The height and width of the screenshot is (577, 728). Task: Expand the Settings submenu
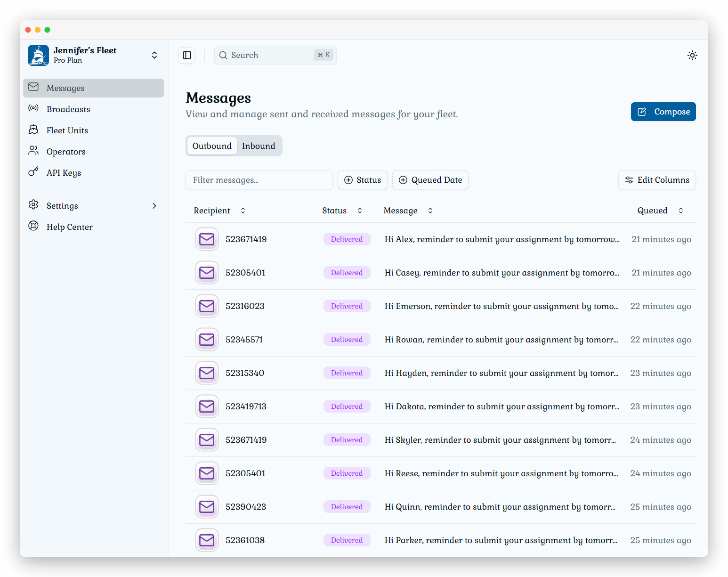tap(154, 206)
